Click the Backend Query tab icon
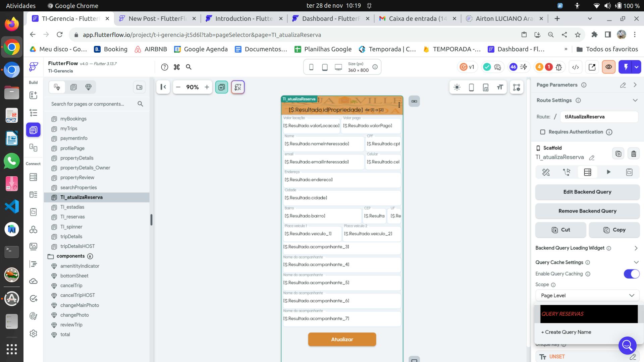This screenshot has width=644, height=362. 587,172
